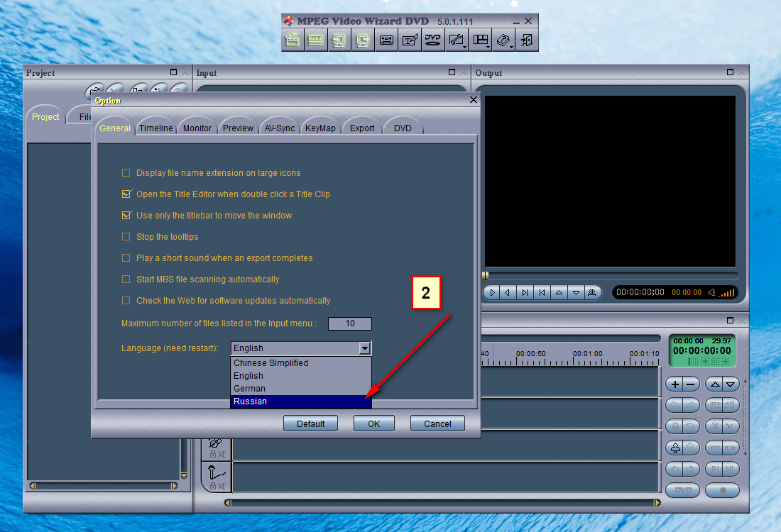Click the Output monitor seek bar
This screenshot has height=532, width=781.
(610, 275)
